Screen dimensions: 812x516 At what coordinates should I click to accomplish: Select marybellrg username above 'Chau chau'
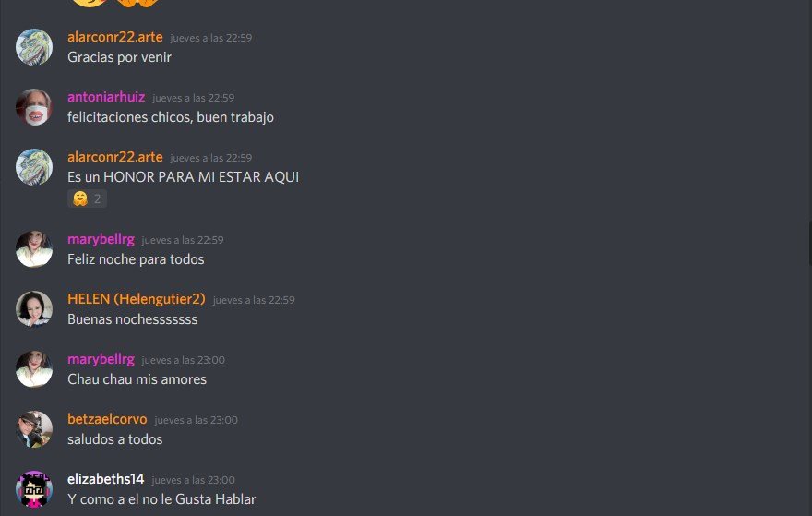point(101,360)
